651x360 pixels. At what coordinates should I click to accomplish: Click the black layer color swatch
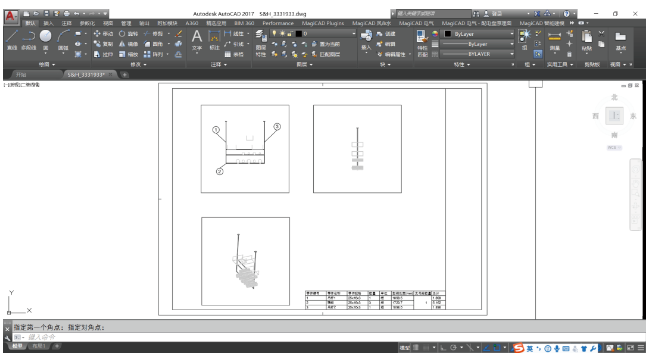[x=299, y=33]
